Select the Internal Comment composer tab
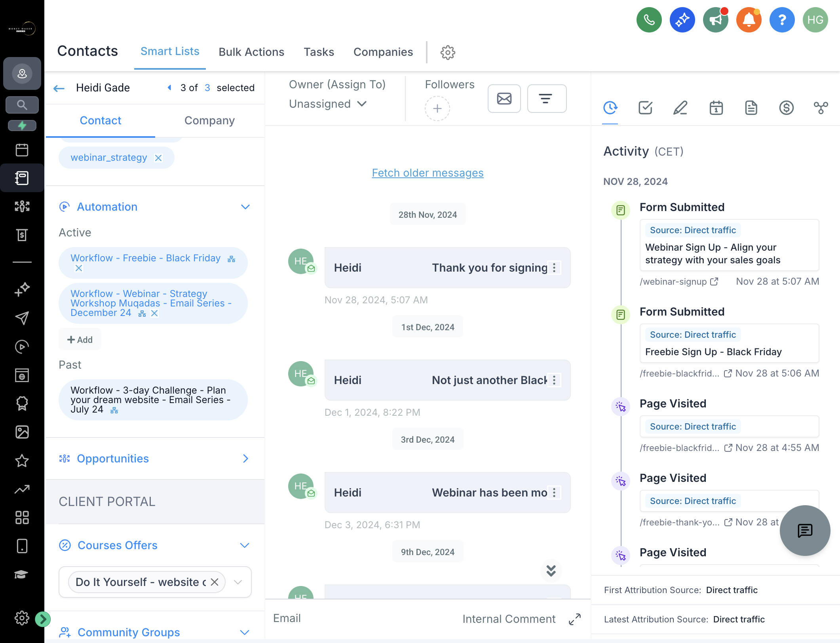Image resolution: width=840 pixels, height=643 pixels. [509, 619]
